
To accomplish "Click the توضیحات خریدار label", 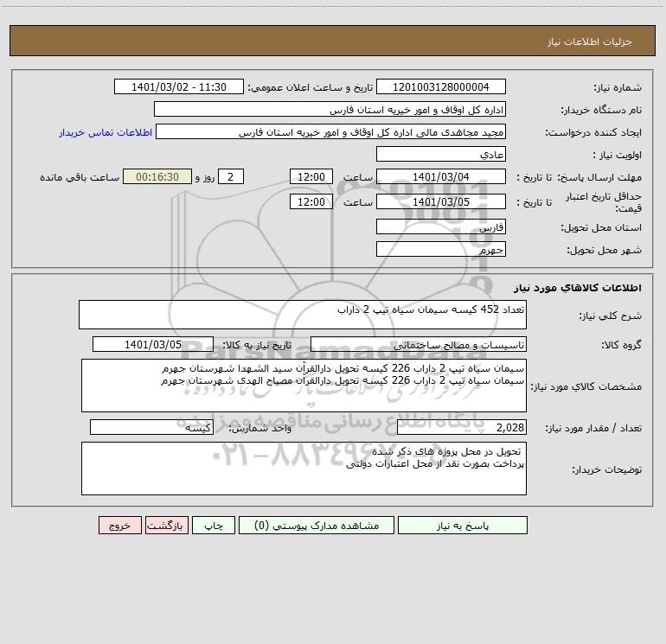I will point(606,469).
